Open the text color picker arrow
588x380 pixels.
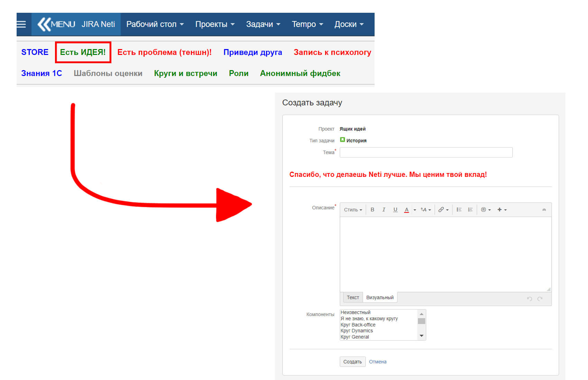[x=415, y=210]
